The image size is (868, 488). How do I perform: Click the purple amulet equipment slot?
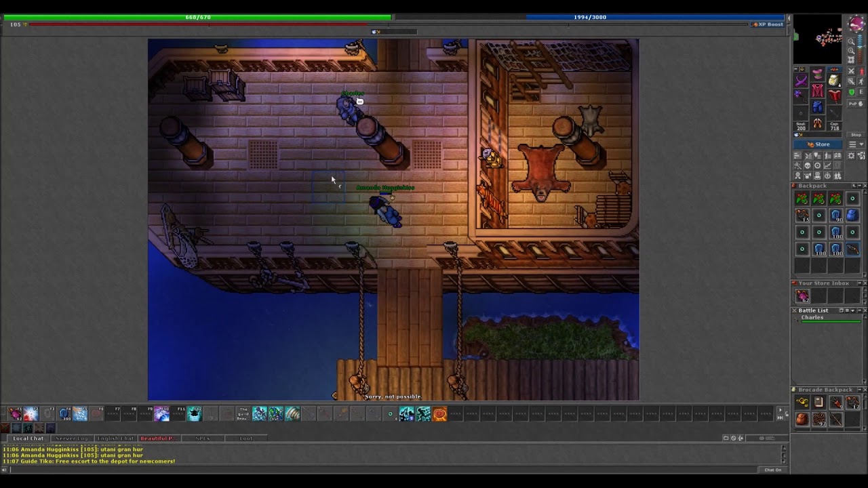click(x=802, y=79)
